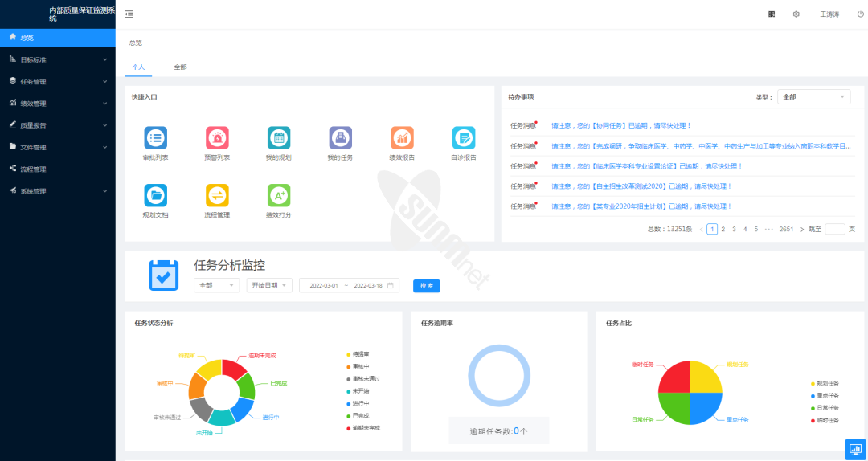Toggle 审核未通过 series in the status legend
Screen dimensions: 868x461
pos(364,378)
